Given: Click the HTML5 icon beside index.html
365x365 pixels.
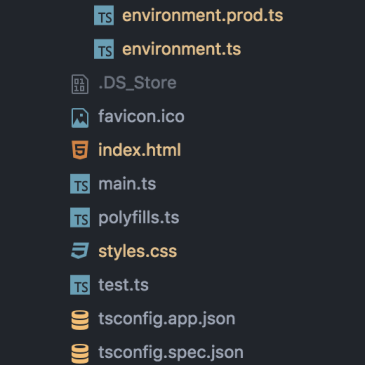Looking at the screenshot, I should (80, 150).
